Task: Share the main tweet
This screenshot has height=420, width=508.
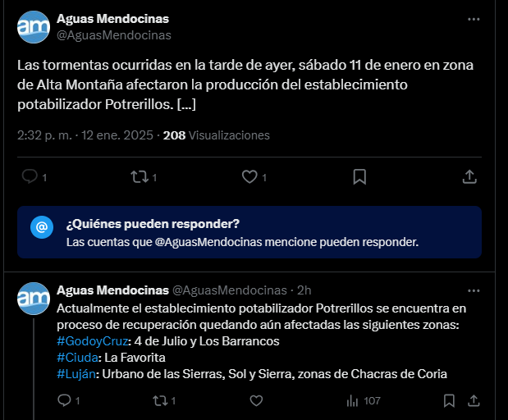Action: (469, 176)
